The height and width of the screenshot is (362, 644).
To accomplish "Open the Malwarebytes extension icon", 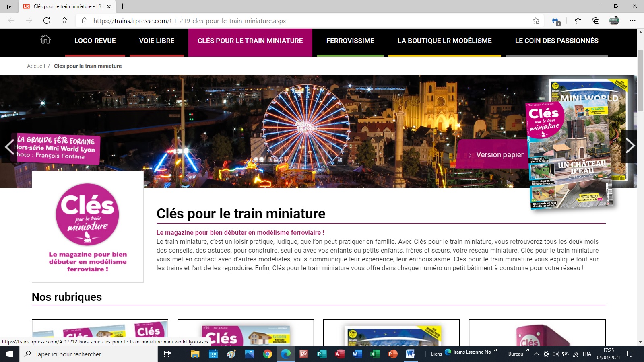I will [556, 21].
